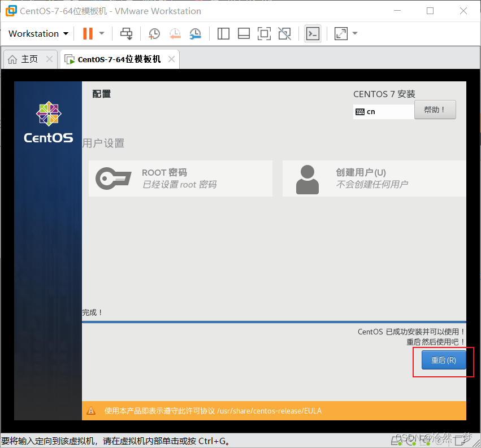Click the 重启(R) reboot button
This screenshot has height=448, width=481.
(444, 360)
